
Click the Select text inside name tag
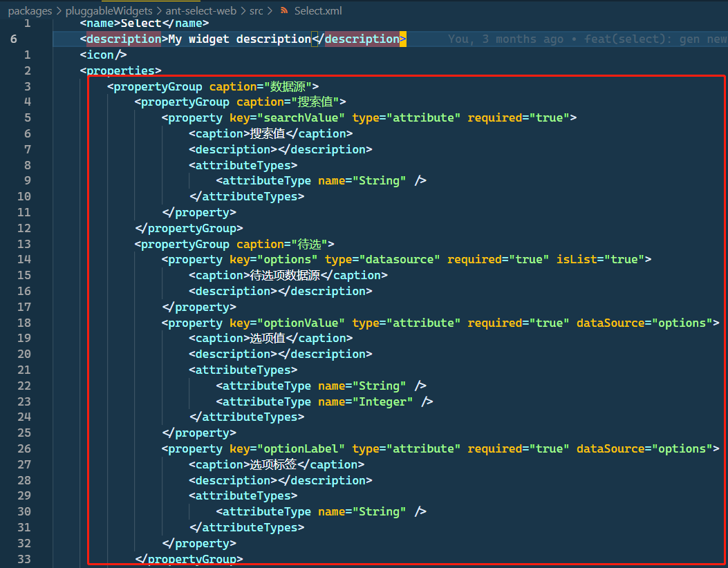[x=141, y=23]
